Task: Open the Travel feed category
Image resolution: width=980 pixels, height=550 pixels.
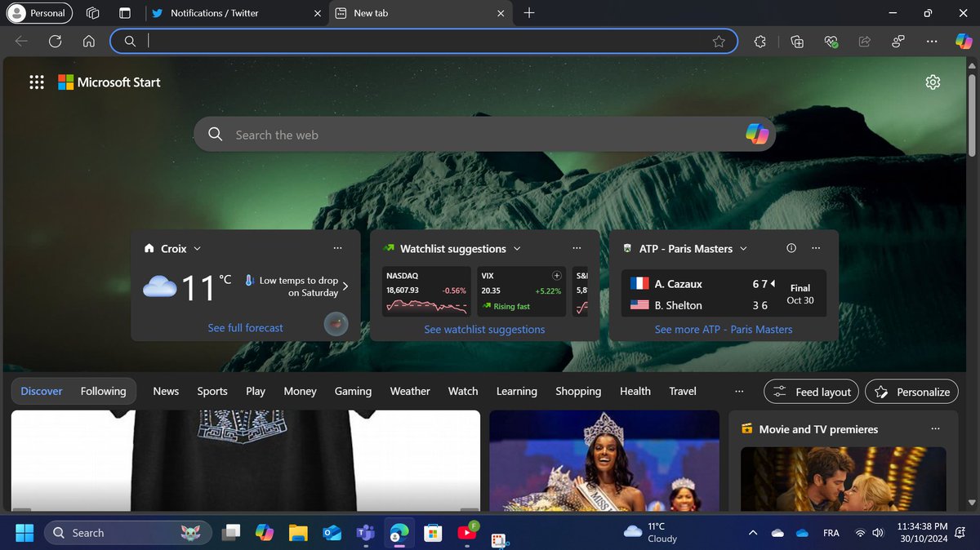Action: 683,392
